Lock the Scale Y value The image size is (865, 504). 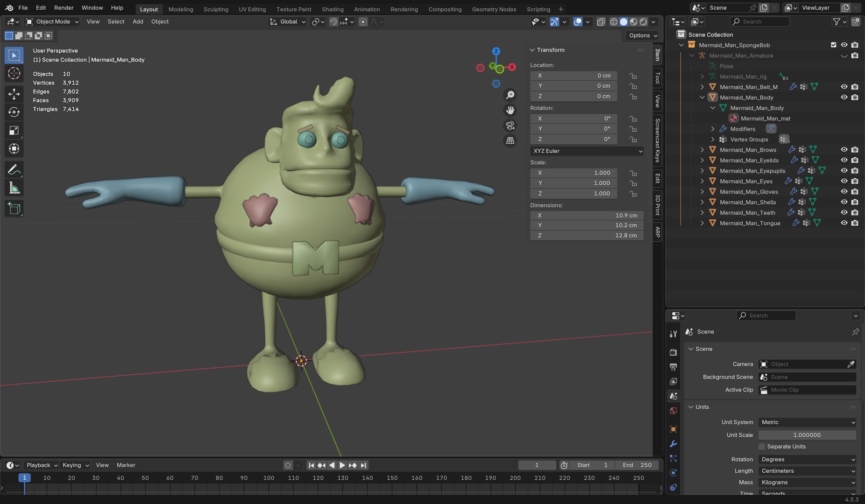tap(633, 183)
